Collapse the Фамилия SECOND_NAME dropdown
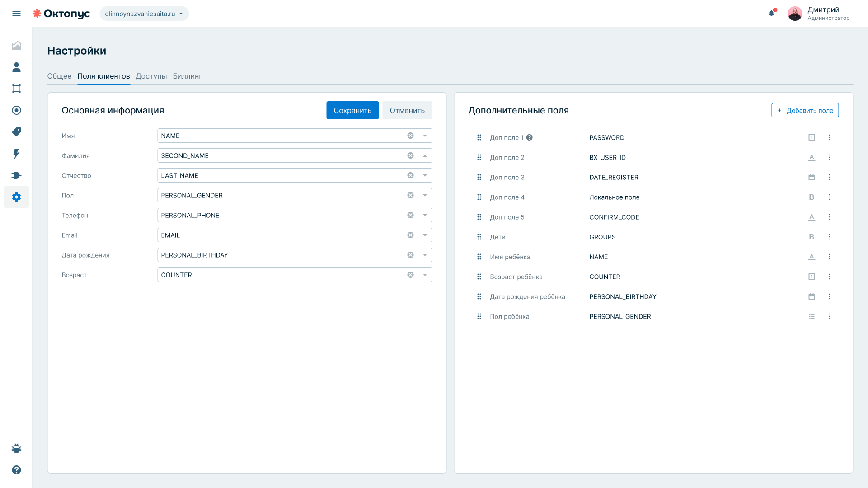 (425, 155)
